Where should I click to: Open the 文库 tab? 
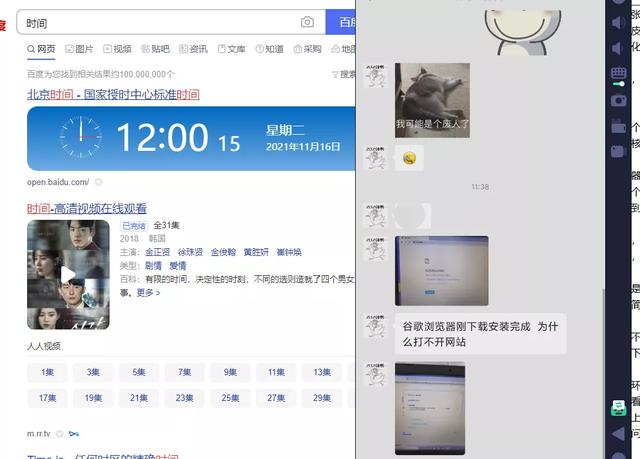tap(231, 49)
